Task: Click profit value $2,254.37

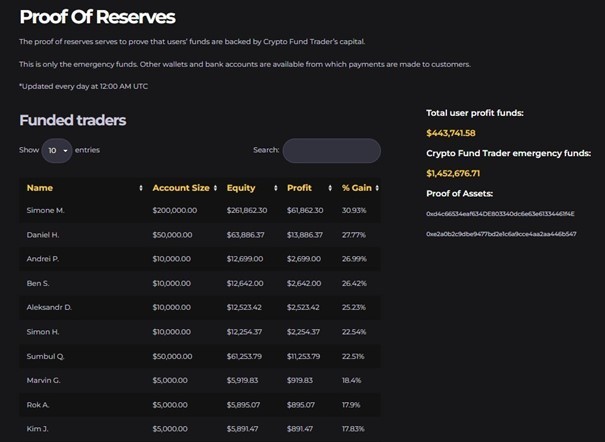Action: (303, 332)
